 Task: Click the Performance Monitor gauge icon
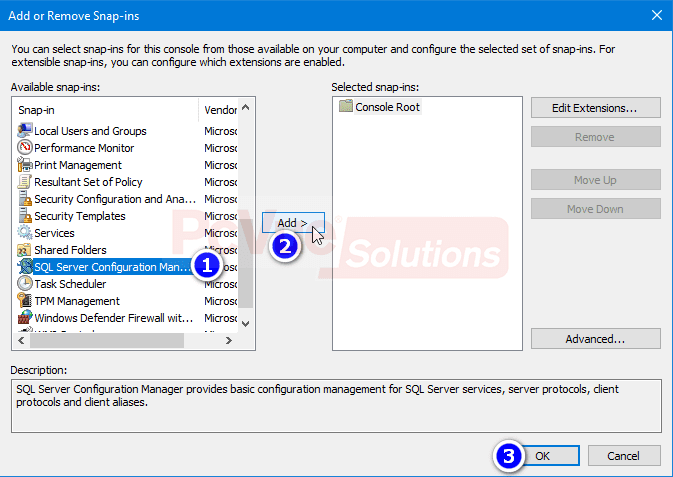click(24, 148)
